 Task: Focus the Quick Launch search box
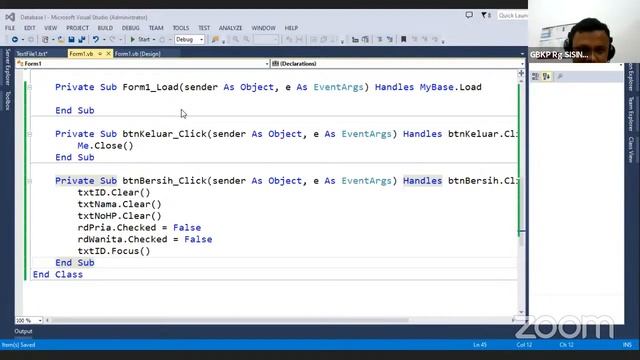tap(513, 16)
